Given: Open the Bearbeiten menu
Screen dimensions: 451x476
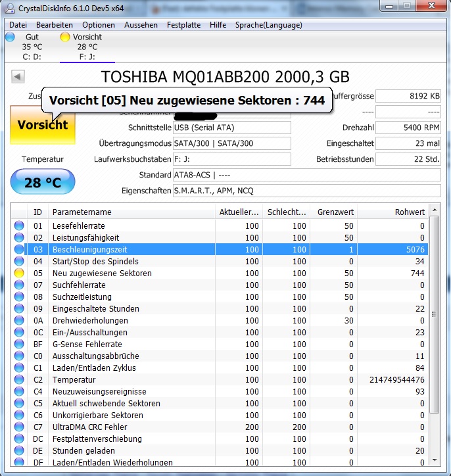Looking at the screenshot, I should click(x=55, y=25).
